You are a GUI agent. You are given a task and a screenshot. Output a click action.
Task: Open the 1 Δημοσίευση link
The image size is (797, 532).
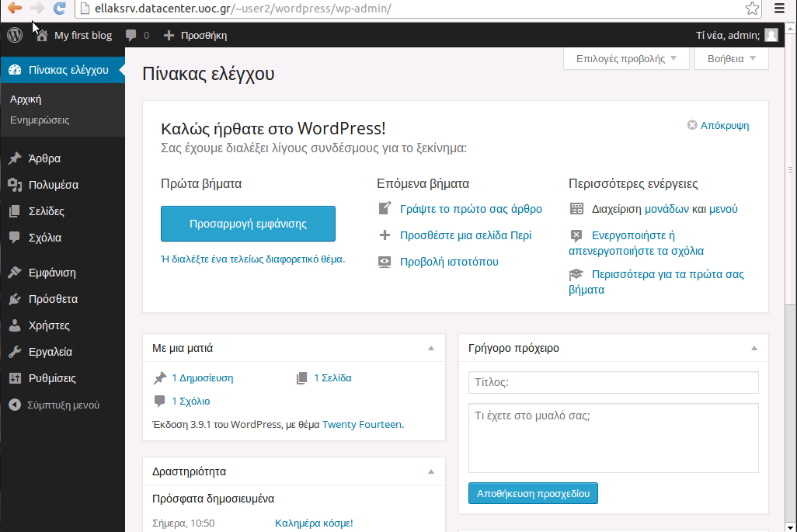[202, 378]
